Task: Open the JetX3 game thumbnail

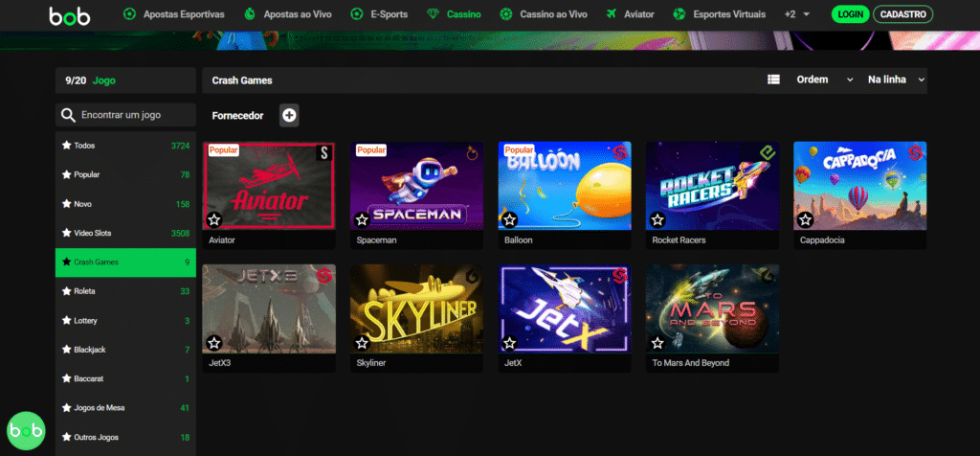Action: [269, 308]
